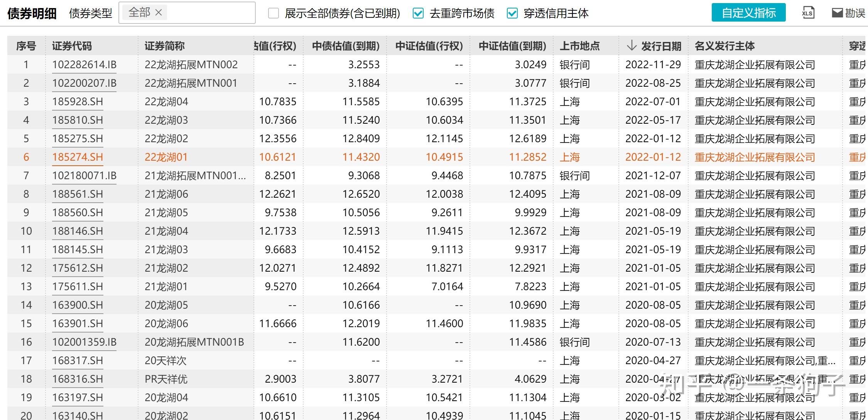Screen dimensions: 868x420
Task: Click value 3.2553 in row 1
Action: pyautogui.click(x=364, y=64)
